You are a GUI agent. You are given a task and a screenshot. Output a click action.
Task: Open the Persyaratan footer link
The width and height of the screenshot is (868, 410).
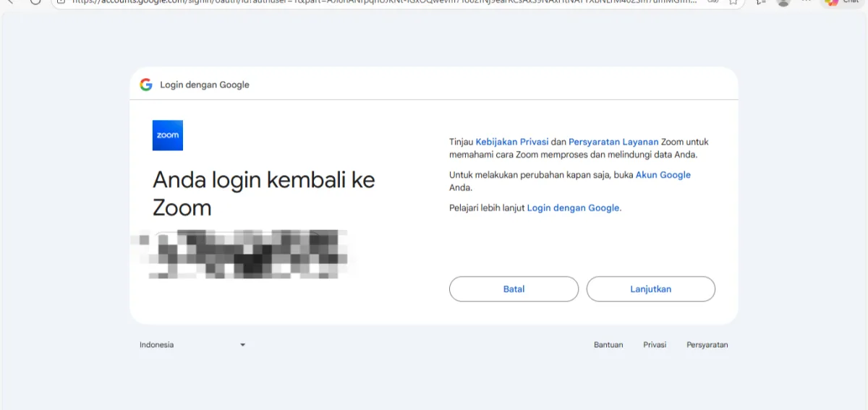pyautogui.click(x=707, y=345)
